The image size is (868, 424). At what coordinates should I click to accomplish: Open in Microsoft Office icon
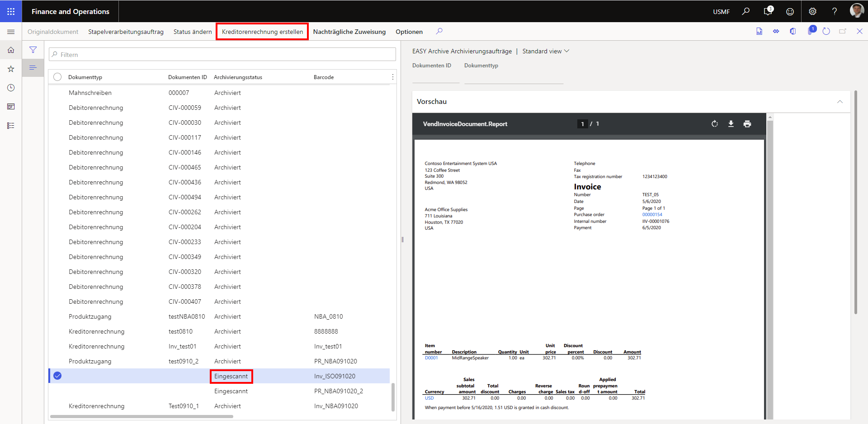coord(793,31)
